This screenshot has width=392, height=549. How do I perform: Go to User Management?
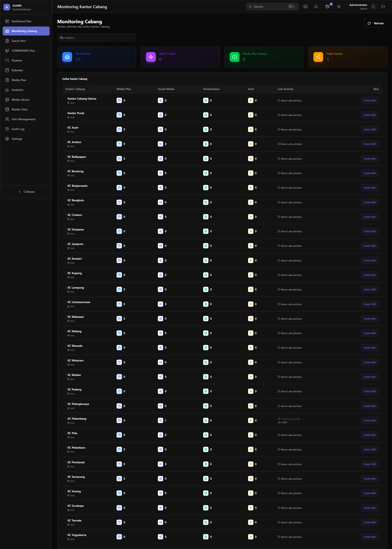(26, 119)
